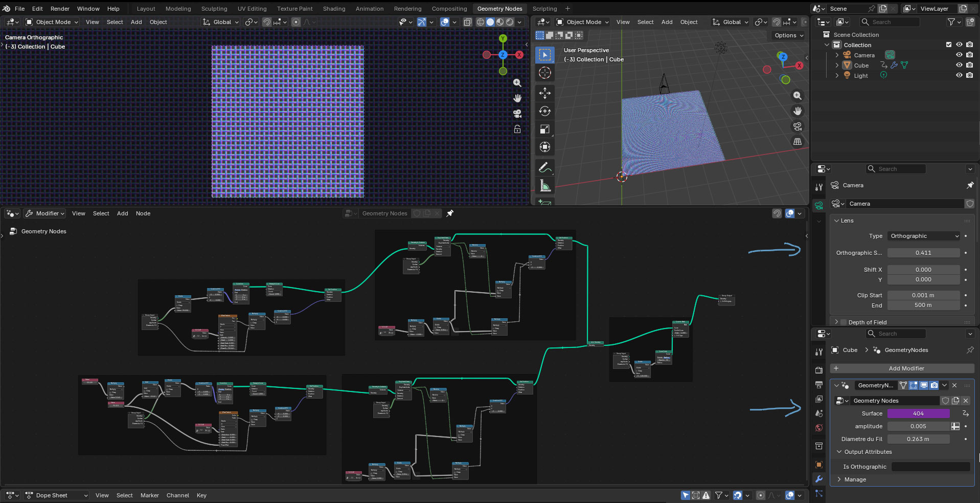Activate the Annotate pencil tool
980x503 pixels.
[545, 167]
